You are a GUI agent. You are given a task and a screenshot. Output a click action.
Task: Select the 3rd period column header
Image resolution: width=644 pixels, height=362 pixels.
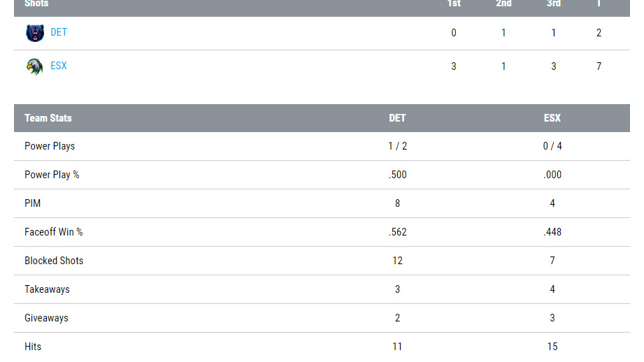tap(553, 3)
